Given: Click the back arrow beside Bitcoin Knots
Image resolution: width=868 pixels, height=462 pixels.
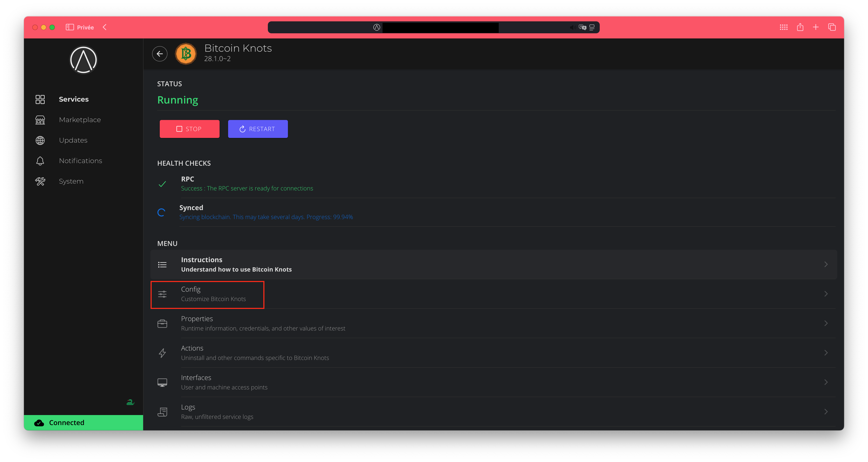Looking at the screenshot, I should pos(159,54).
